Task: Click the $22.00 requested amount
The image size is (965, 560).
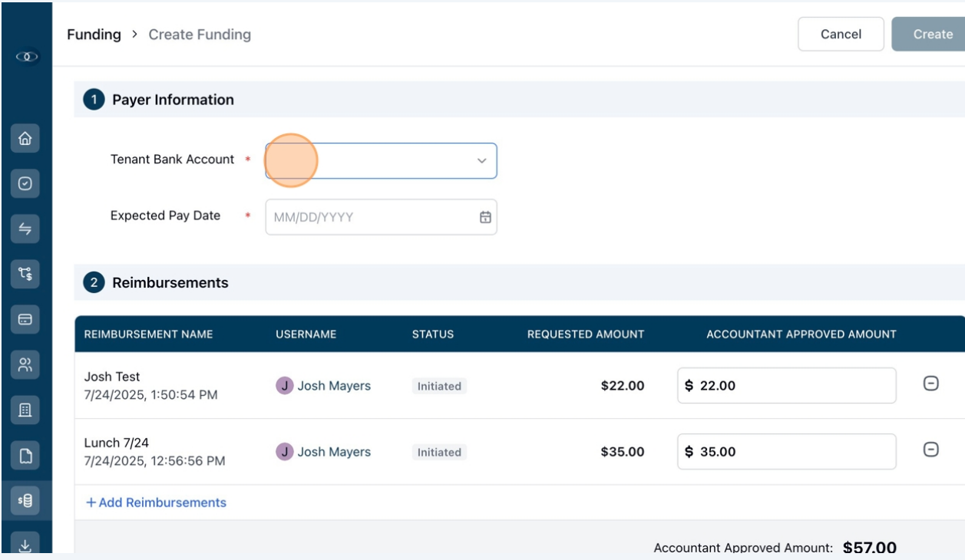Action: click(x=623, y=386)
